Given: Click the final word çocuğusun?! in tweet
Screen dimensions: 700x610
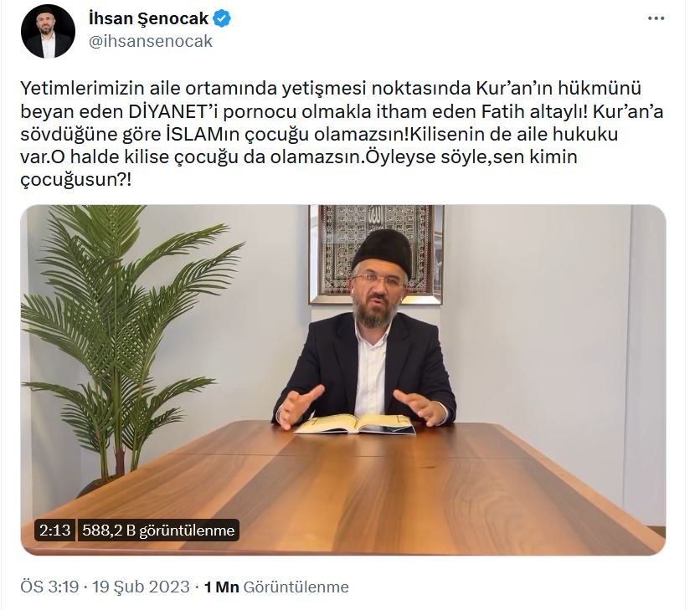Looking at the screenshot, I should pos(76,180).
